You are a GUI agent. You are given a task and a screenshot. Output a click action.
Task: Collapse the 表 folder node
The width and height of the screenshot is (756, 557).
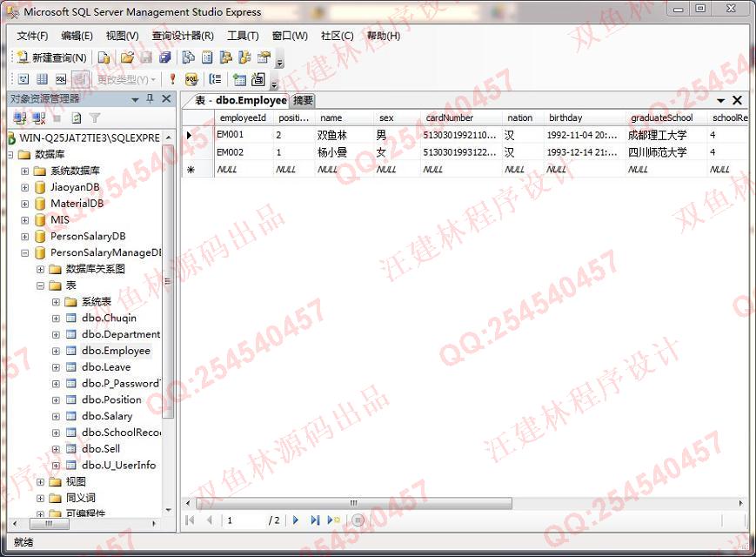(x=41, y=285)
